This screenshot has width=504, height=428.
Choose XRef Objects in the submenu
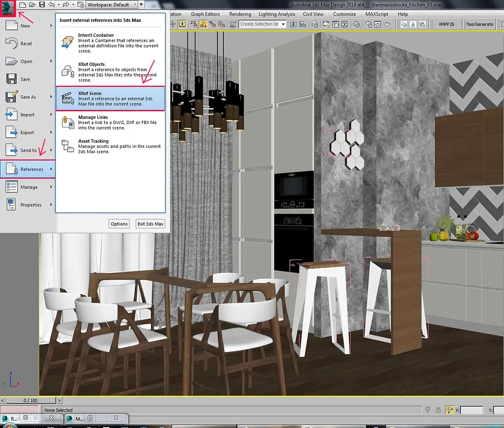110,72
